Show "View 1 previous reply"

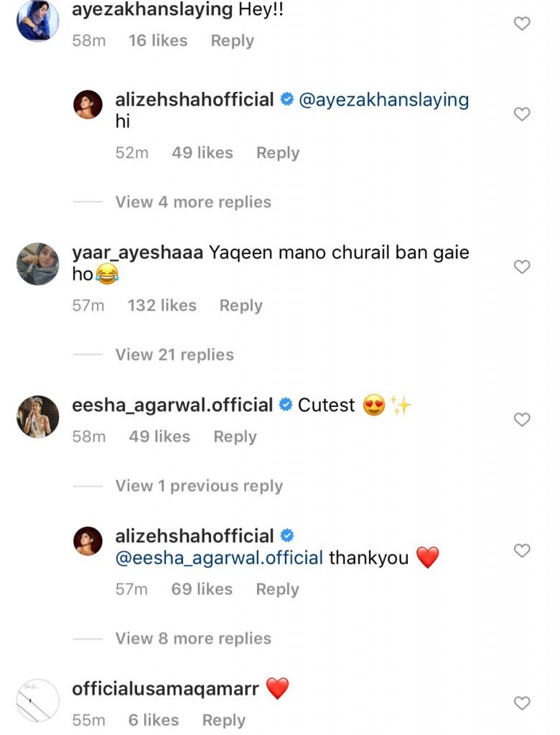[199, 486]
